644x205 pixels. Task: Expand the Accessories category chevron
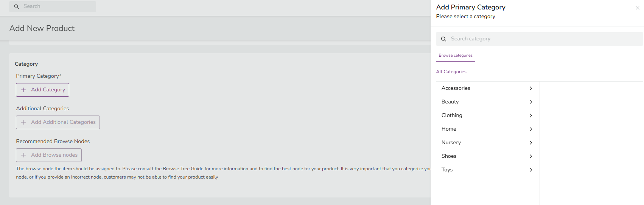(x=531, y=88)
